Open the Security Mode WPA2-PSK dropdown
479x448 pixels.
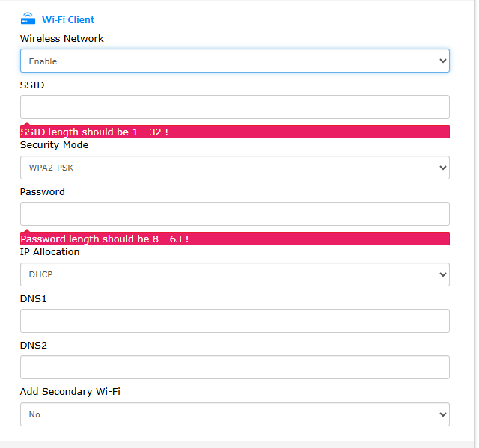234,168
